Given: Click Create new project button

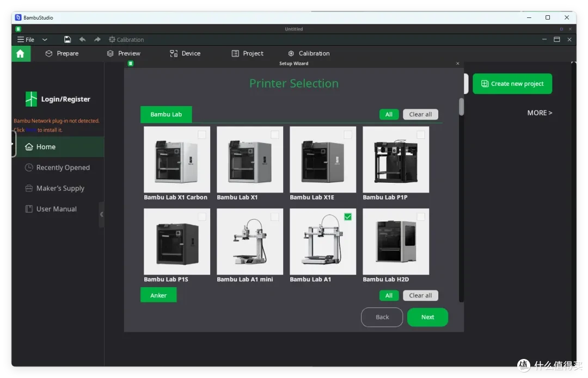Looking at the screenshot, I should point(512,84).
